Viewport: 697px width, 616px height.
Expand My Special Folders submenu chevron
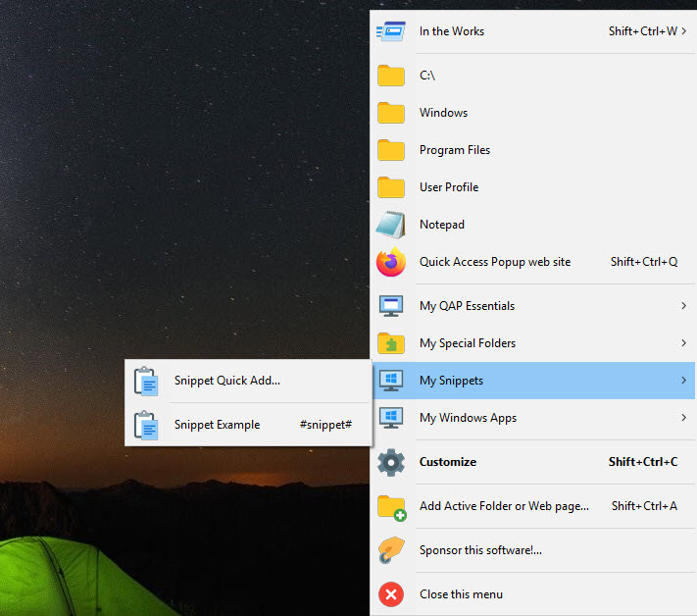click(x=684, y=343)
